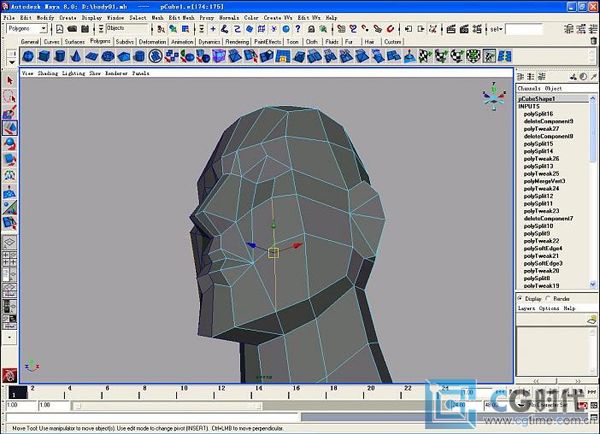Viewport: 600px width, 434px height.
Task: Select the single perspective layout icon
Action: tap(10, 242)
